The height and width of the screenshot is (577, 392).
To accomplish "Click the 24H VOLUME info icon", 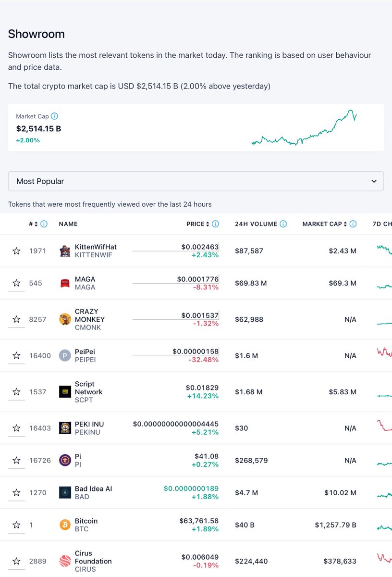I will [x=283, y=224].
